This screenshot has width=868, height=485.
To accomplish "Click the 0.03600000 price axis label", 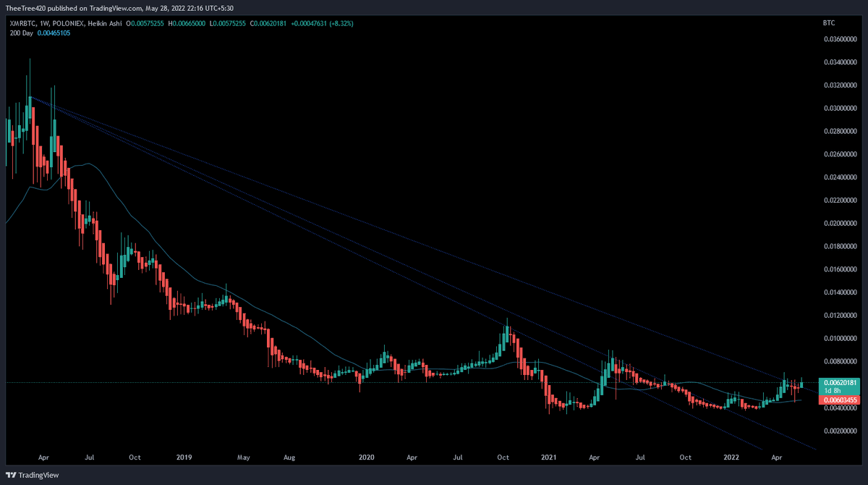I will 840,39.
